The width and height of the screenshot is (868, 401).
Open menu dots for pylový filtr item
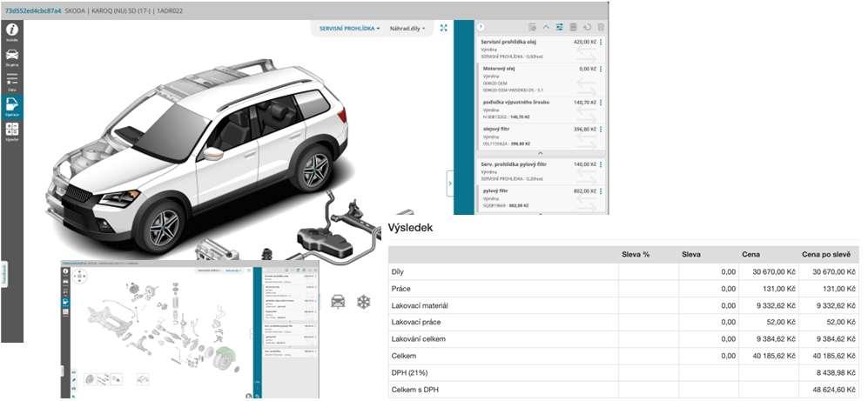pyautogui.click(x=602, y=190)
